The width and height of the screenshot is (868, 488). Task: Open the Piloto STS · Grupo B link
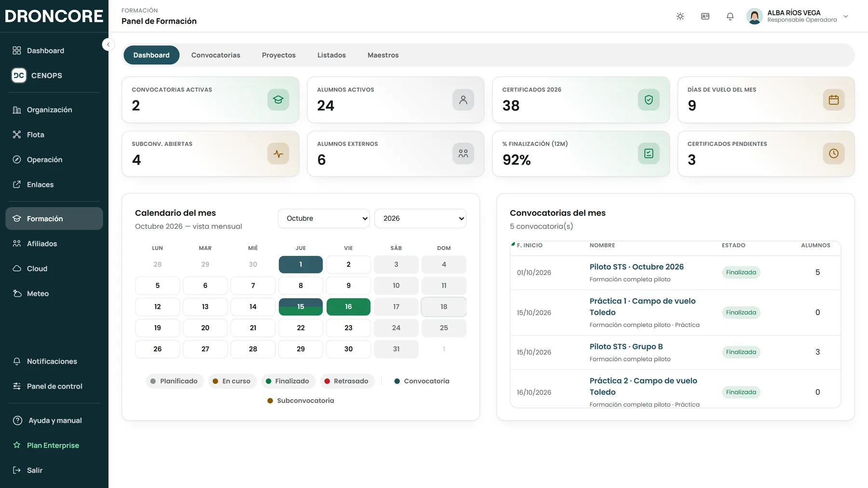[626, 347]
